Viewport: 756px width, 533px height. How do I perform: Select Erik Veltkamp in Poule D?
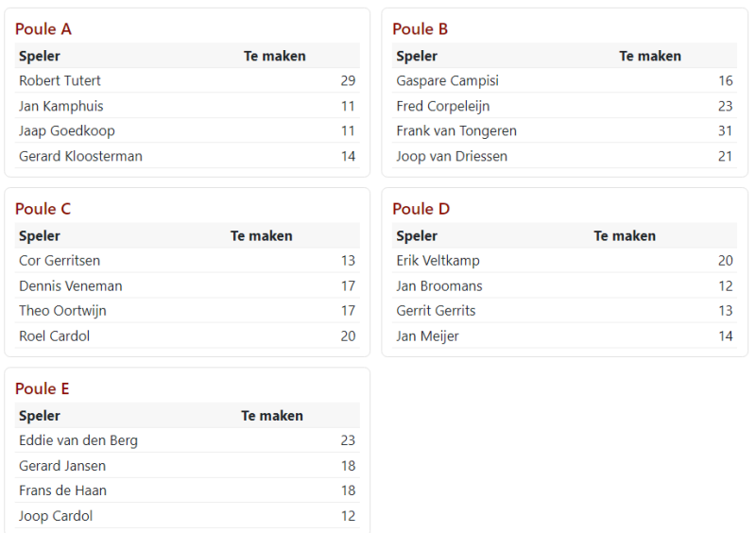[438, 261]
